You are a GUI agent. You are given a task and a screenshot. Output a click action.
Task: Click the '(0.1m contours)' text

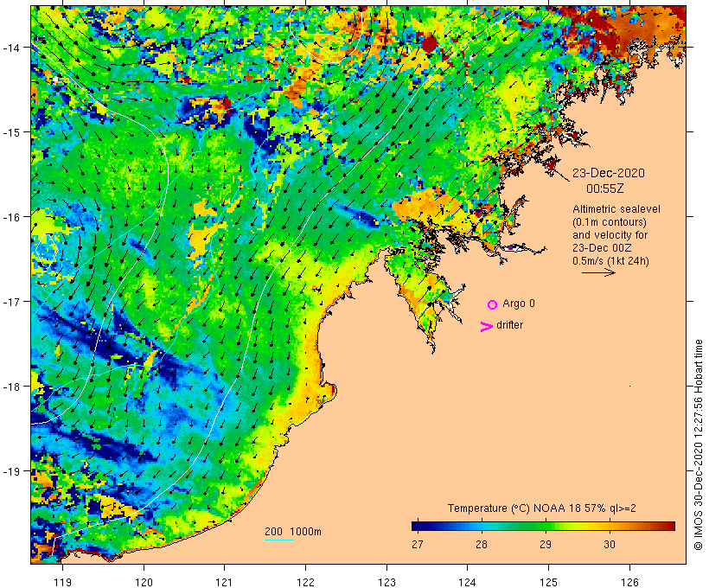coord(610,222)
